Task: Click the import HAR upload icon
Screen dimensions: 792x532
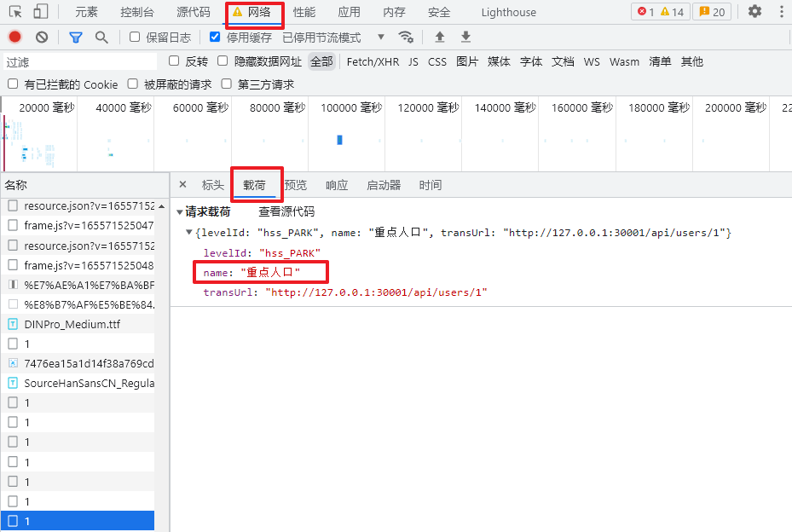Action: (440, 38)
